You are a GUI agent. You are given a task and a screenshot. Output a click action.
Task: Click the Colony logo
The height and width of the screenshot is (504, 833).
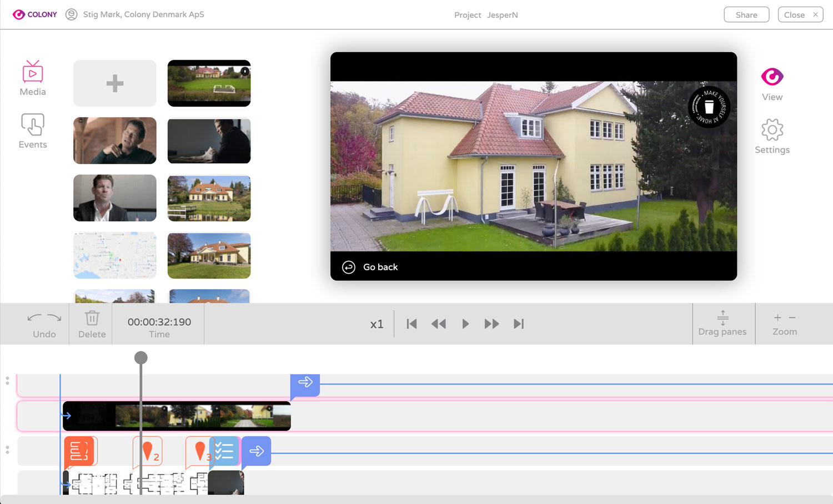(34, 14)
